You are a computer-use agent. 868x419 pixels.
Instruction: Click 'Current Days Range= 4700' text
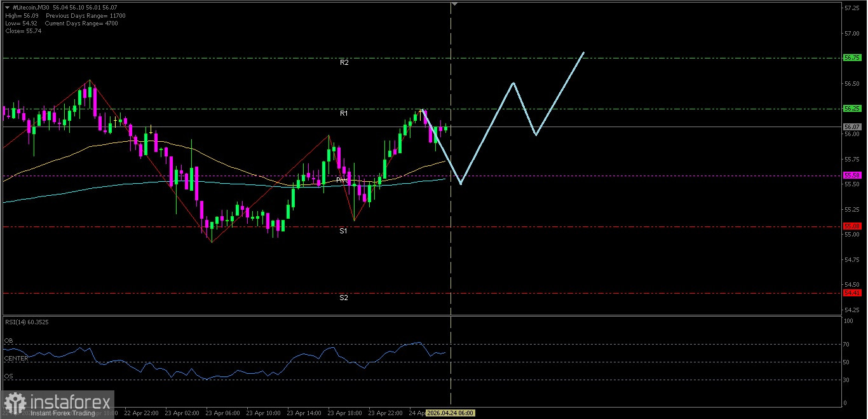coord(81,24)
